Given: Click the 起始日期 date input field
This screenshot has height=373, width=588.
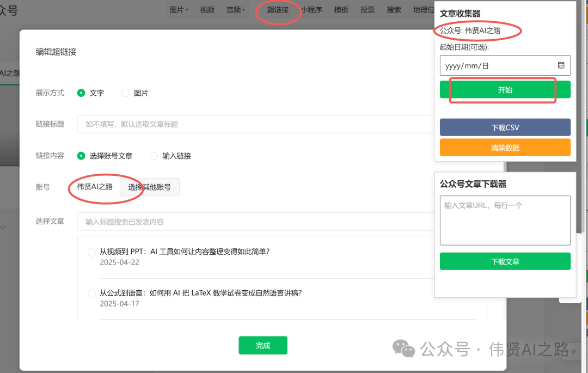Looking at the screenshot, I should (x=505, y=65).
